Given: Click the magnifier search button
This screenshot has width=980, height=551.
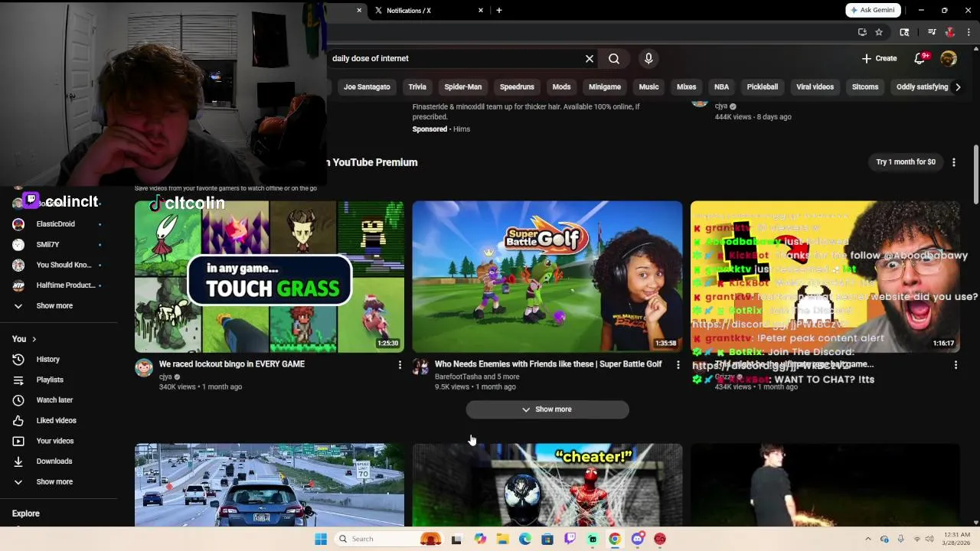Looking at the screenshot, I should point(614,58).
